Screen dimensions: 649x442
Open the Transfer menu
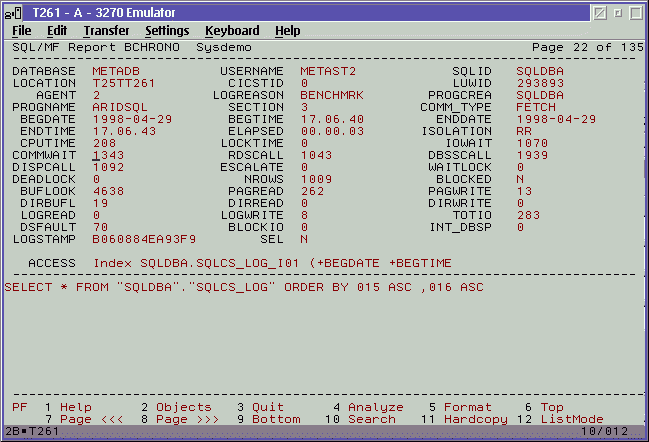(x=106, y=31)
